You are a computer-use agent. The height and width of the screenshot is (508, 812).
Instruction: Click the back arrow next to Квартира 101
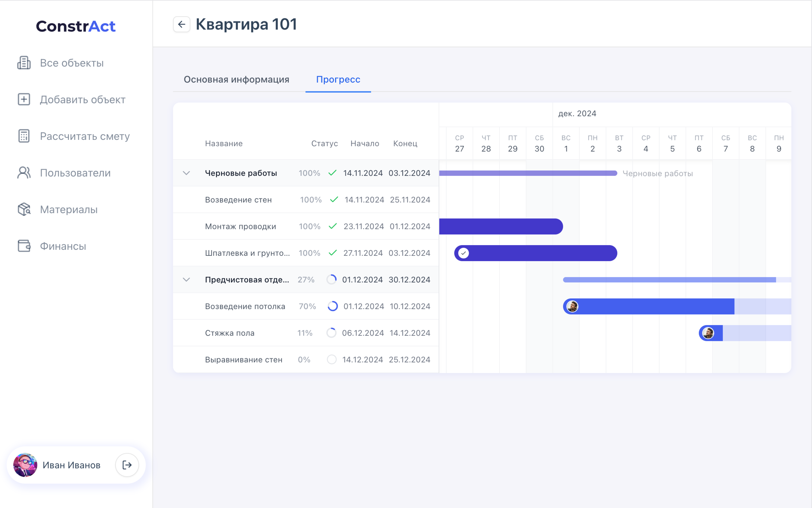(182, 24)
